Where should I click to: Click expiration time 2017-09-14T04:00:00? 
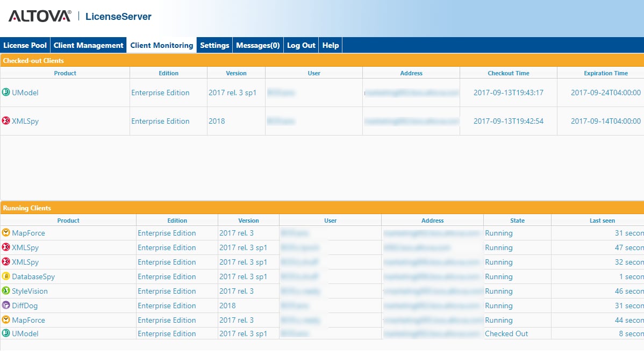pyautogui.click(x=606, y=121)
